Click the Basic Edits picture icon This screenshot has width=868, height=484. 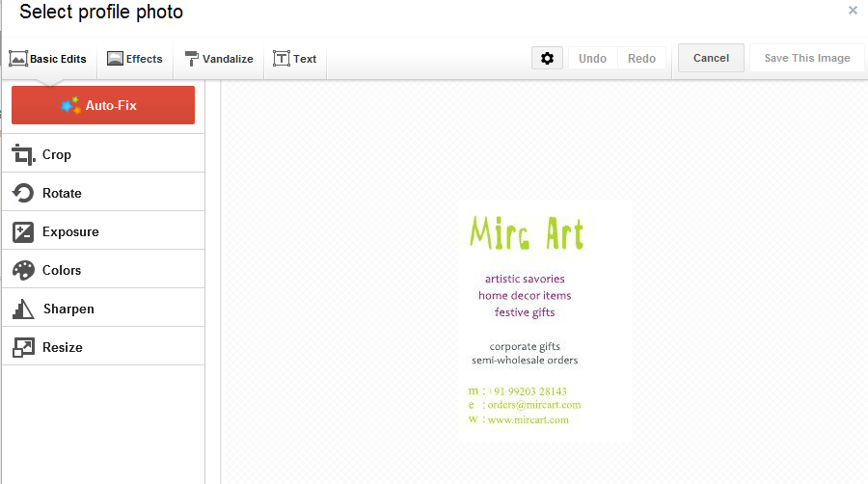coord(18,59)
